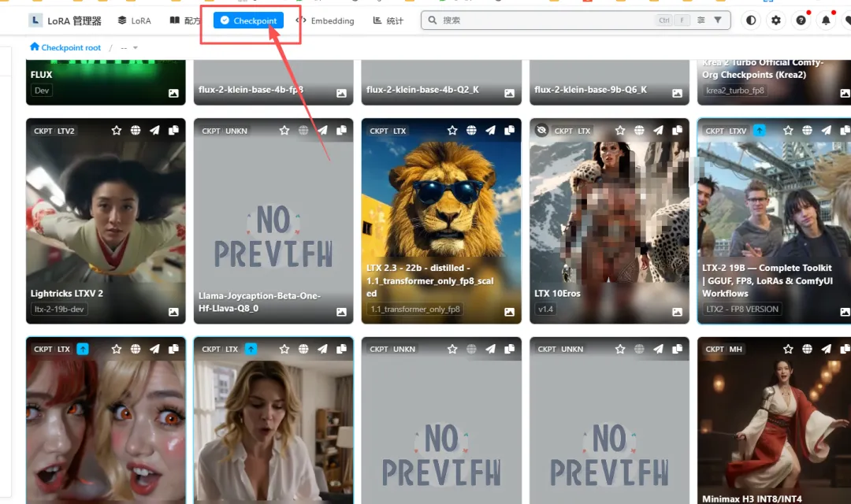Select the Checkpoint tab
The height and width of the screenshot is (504, 851).
pos(248,20)
